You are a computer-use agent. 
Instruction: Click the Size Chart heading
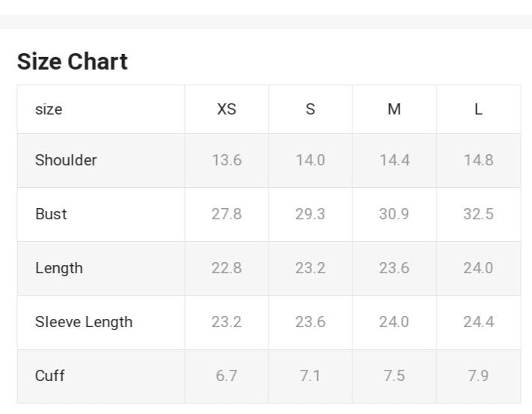[x=73, y=61]
